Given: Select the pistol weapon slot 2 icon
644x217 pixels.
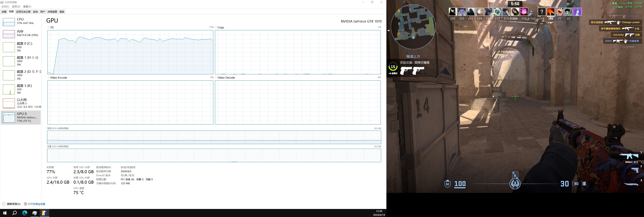Looking at the screenshot, I should click(x=635, y=170).
